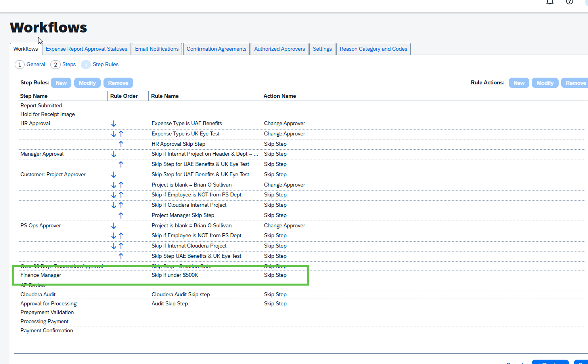
Task: Move up Skip Step UAE Benefits & UK Eye Test rule
Action: click(x=121, y=256)
